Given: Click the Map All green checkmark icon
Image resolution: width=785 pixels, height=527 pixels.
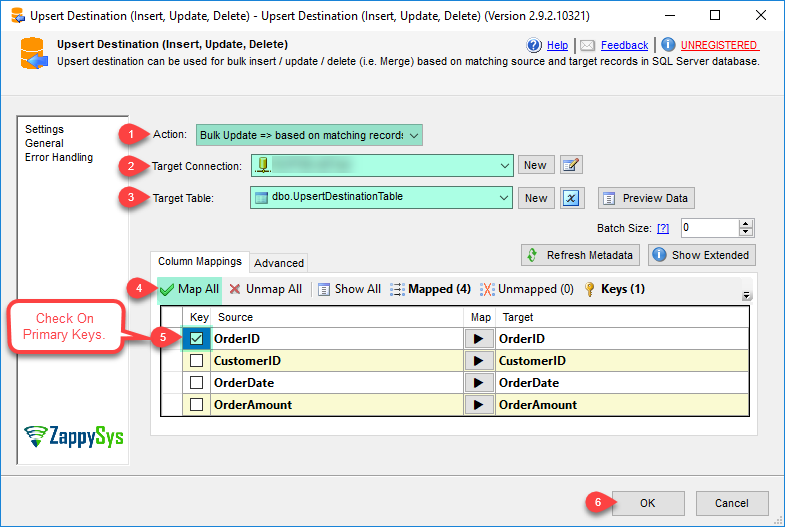Looking at the screenshot, I should pos(167,289).
